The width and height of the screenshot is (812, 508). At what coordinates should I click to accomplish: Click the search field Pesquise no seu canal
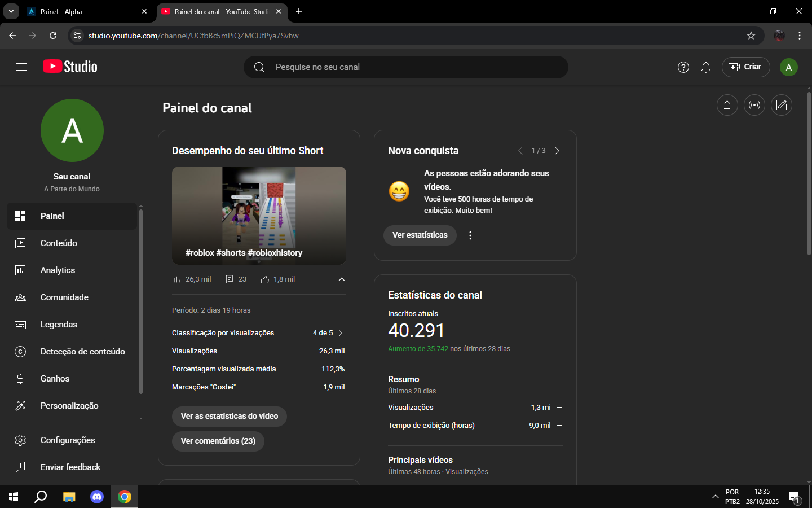[x=406, y=67]
